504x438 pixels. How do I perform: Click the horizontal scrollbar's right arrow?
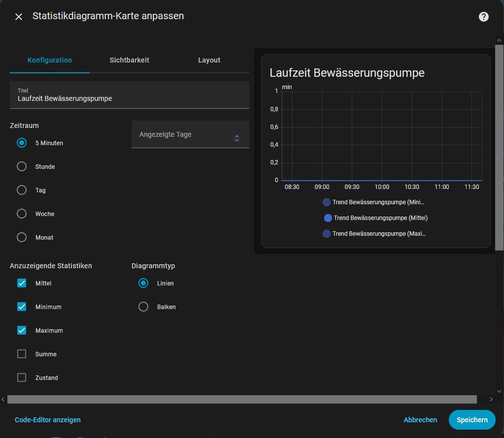coord(491,399)
